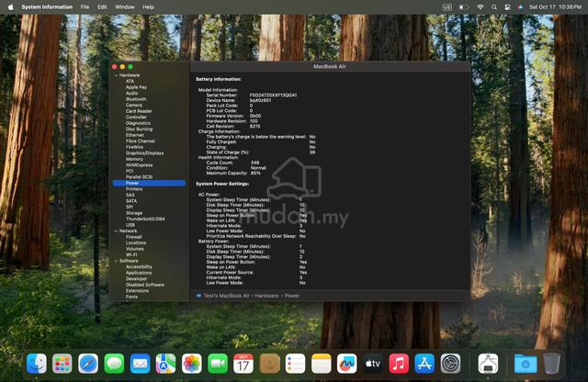Collapse the Software section chevron
Image resolution: width=588 pixels, height=382 pixels.
click(116, 261)
